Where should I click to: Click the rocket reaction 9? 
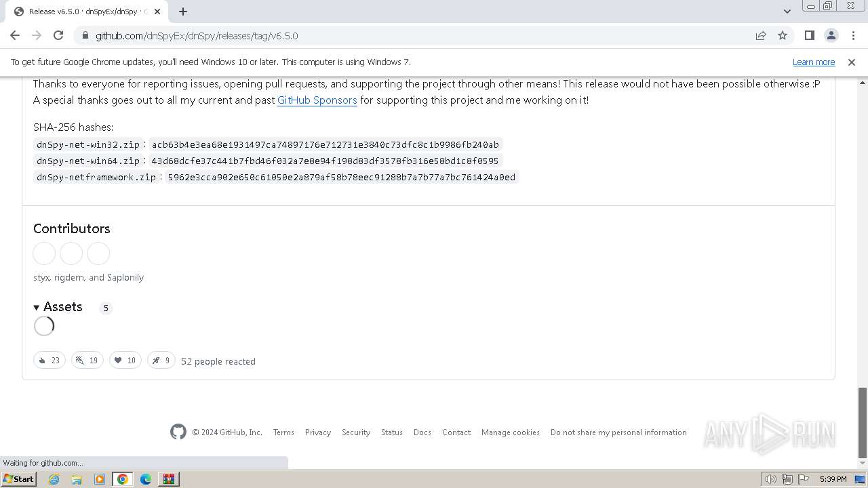161,361
